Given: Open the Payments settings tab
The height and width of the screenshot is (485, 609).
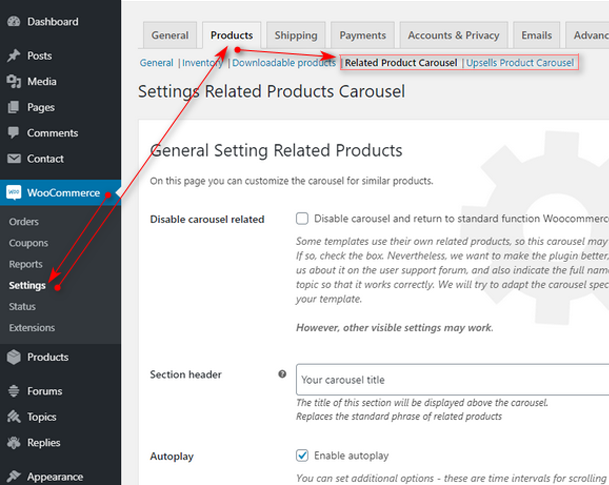Looking at the screenshot, I should point(363,35).
